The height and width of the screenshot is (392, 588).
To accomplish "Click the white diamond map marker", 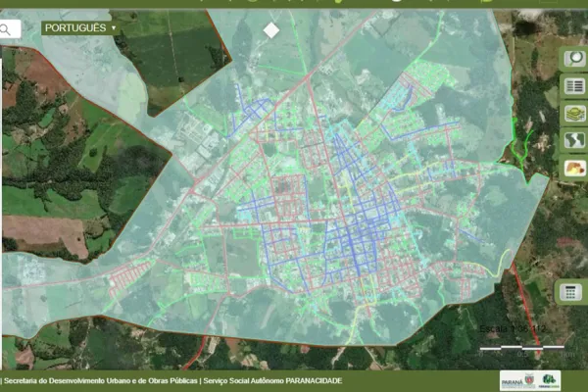I will click(271, 30).
